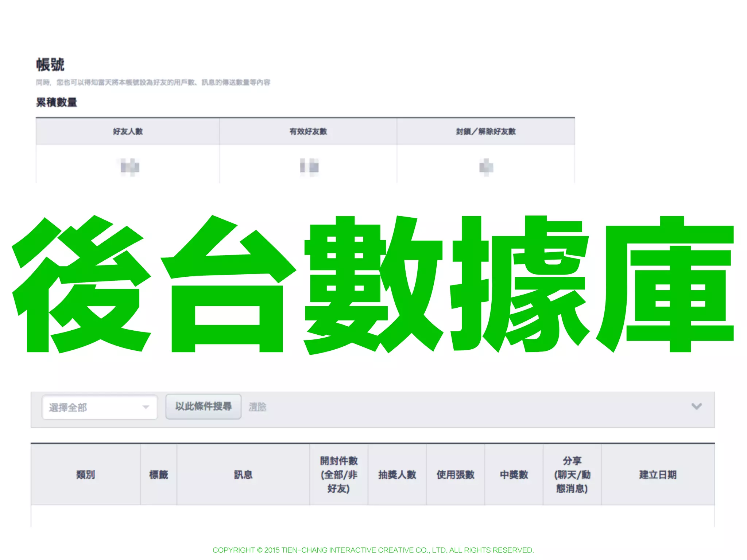Image resolution: width=747 pixels, height=560 pixels.
Task: Click the blurred value under 有效好友數
Action: tap(309, 167)
